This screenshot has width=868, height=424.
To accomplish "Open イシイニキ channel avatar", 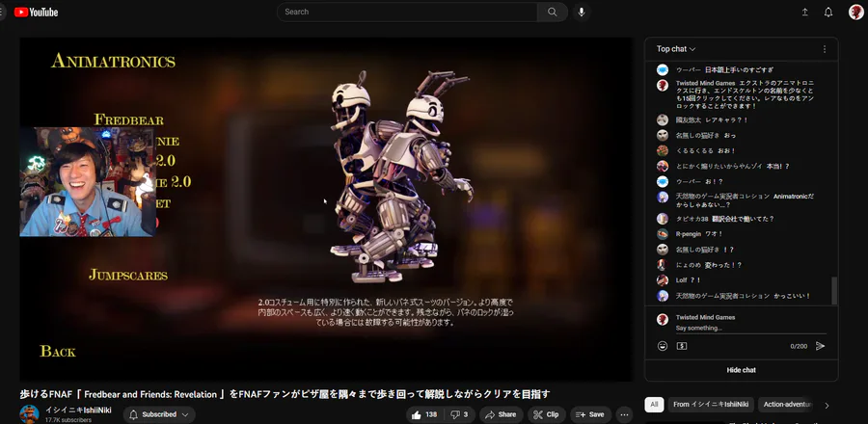I will pyautogui.click(x=29, y=414).
